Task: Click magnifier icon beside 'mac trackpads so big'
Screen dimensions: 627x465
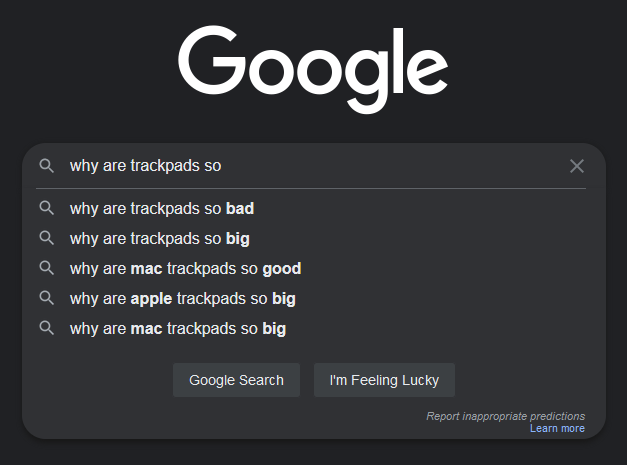Action: [47, 328]
